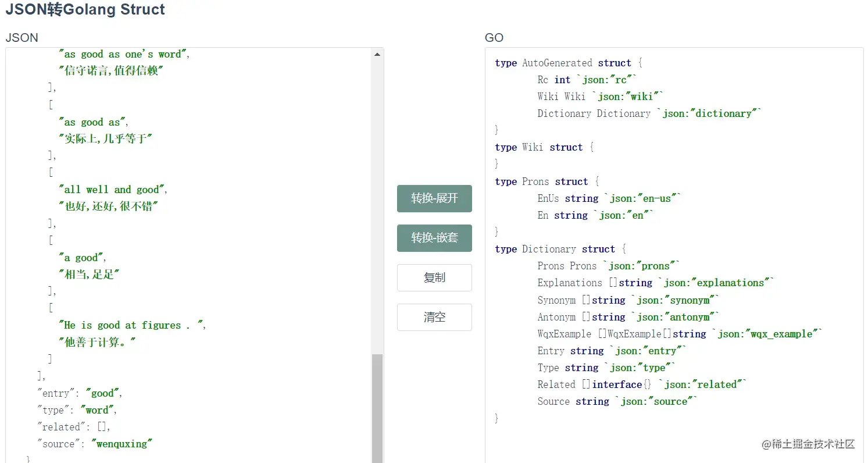This screenshot has height=463, width=868.
Task: Click the "a good" string line
Action: coord(83,258)
